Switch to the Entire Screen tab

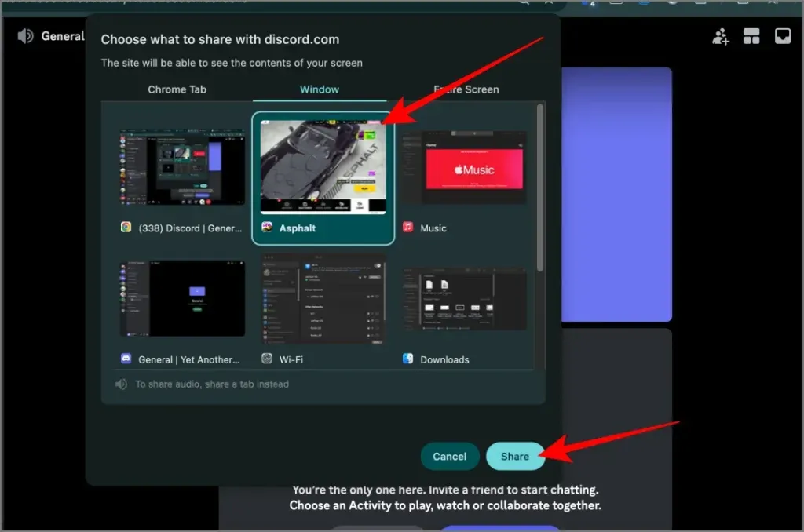(x=466, y=89)
